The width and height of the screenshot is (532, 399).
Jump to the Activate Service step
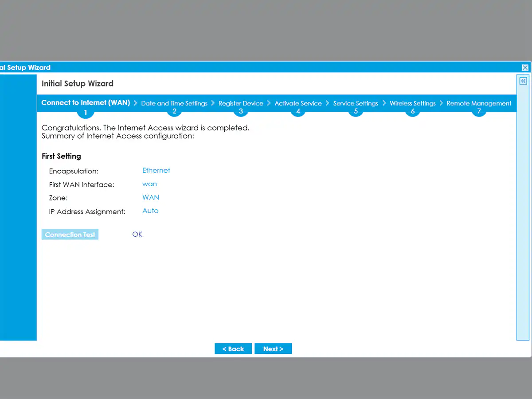298,103
